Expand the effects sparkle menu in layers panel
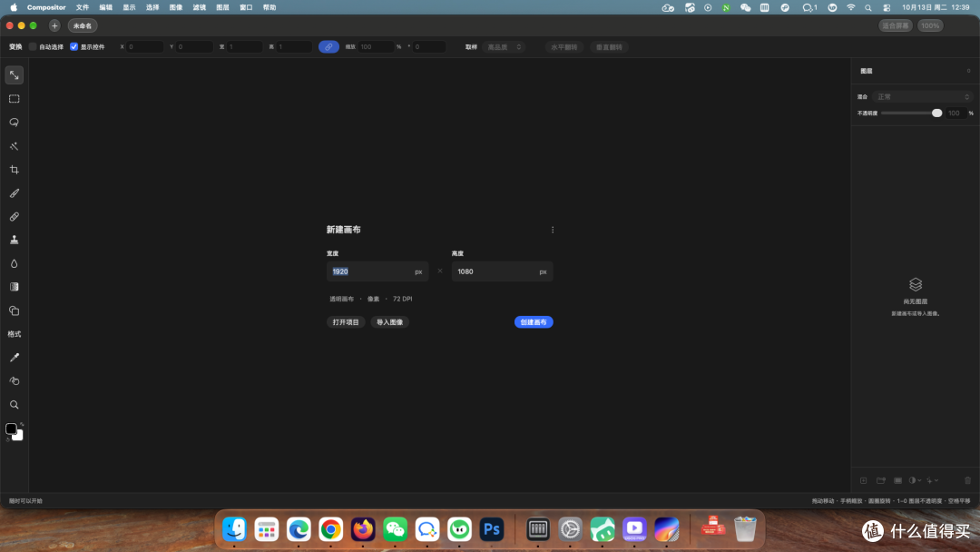 [933, 481]
